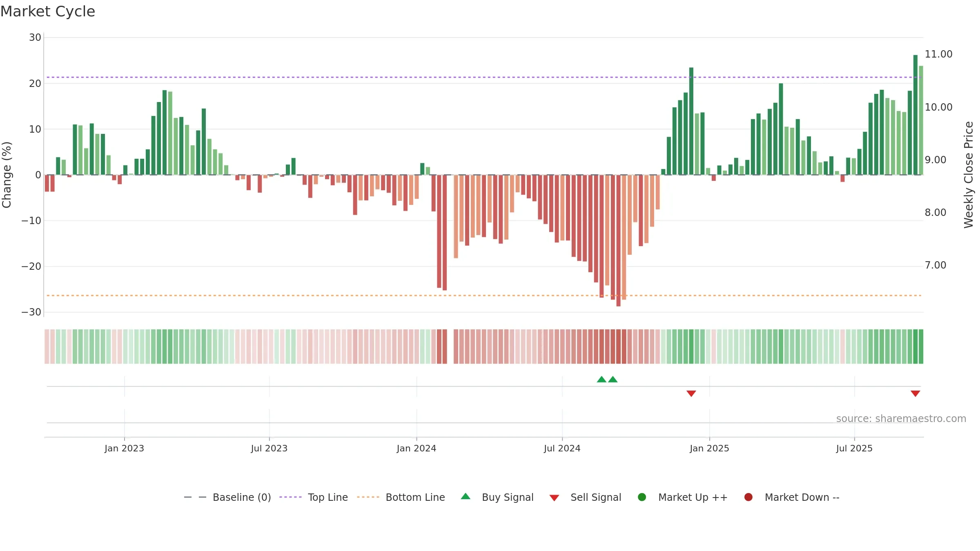980x551 pixels.
Task: Select the latest sell signal marker after Jul 2025
Action: click(x=915, y=393)
